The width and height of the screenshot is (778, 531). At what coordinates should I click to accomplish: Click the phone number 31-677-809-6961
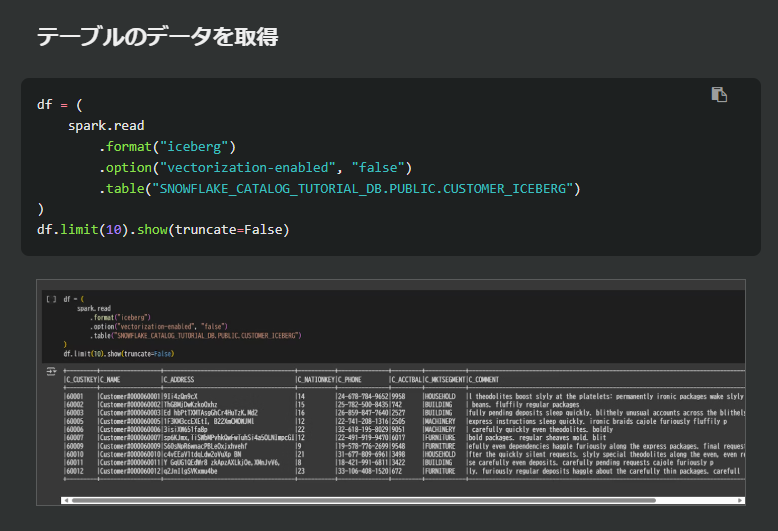coord(363,455)
